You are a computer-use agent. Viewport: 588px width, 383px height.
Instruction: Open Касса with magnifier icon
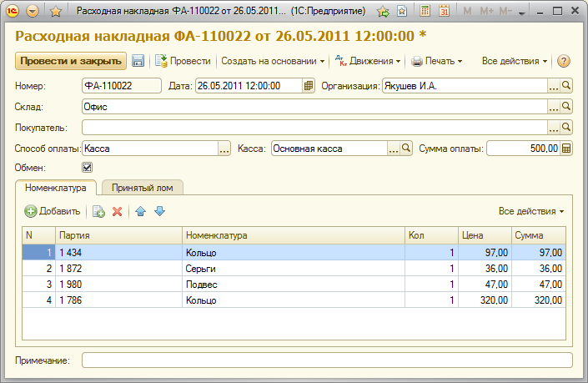click(406, 149)
